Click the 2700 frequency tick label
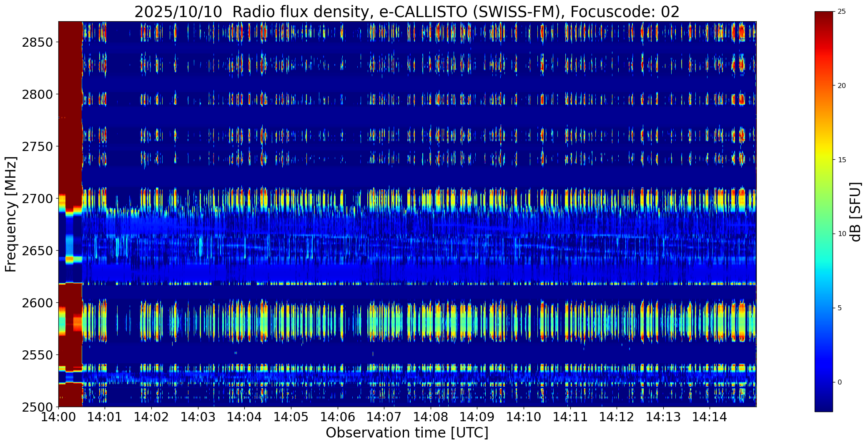The width and height of the screenshot is (868, 445). 38,199
